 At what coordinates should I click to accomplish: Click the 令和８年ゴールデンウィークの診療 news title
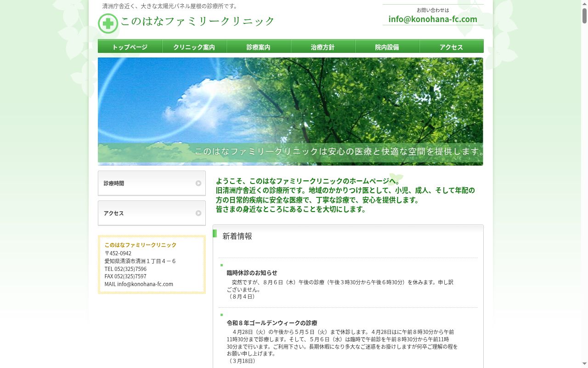(272, 323)
